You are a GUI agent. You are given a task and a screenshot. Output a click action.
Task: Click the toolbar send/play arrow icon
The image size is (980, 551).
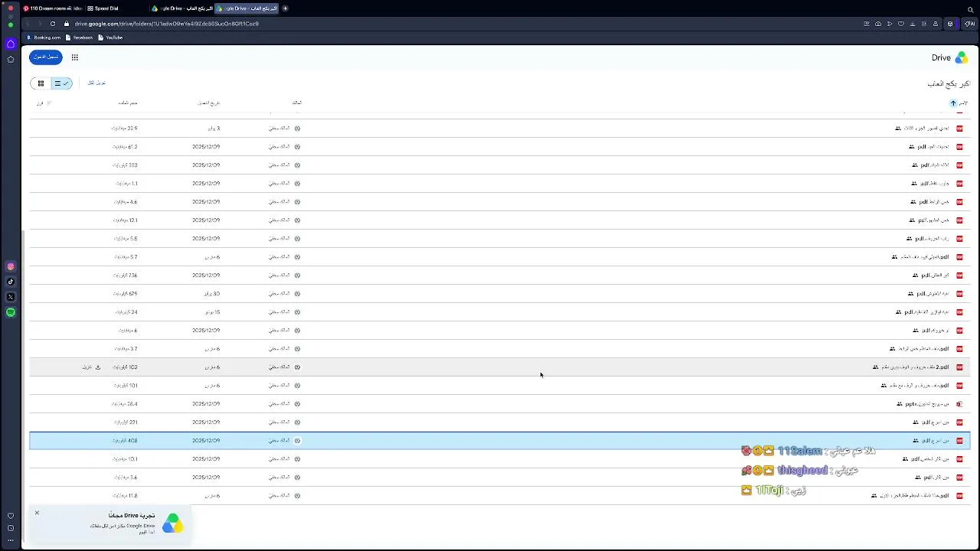890,24
